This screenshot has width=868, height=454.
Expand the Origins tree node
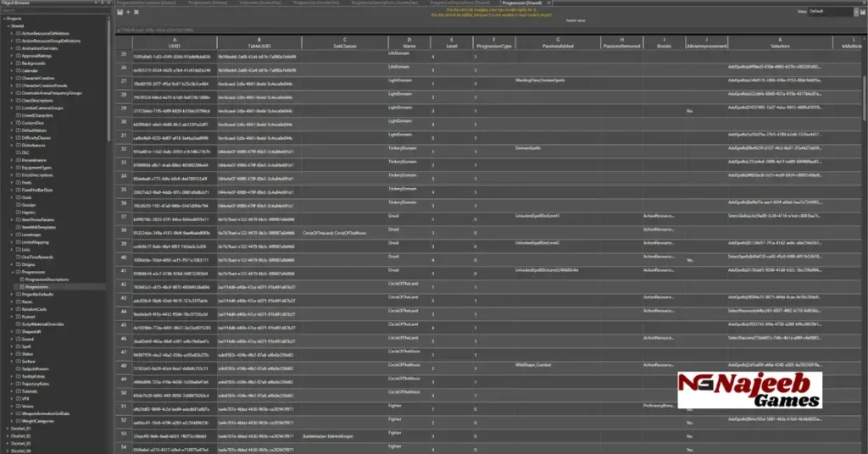pos(12,264)
